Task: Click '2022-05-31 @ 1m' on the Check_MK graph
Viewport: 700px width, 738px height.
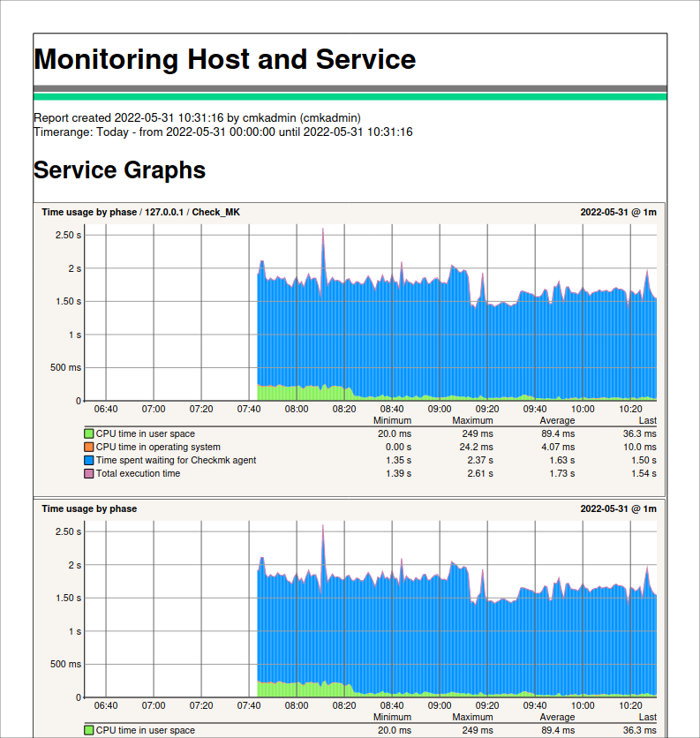Action: coord(618,212)
